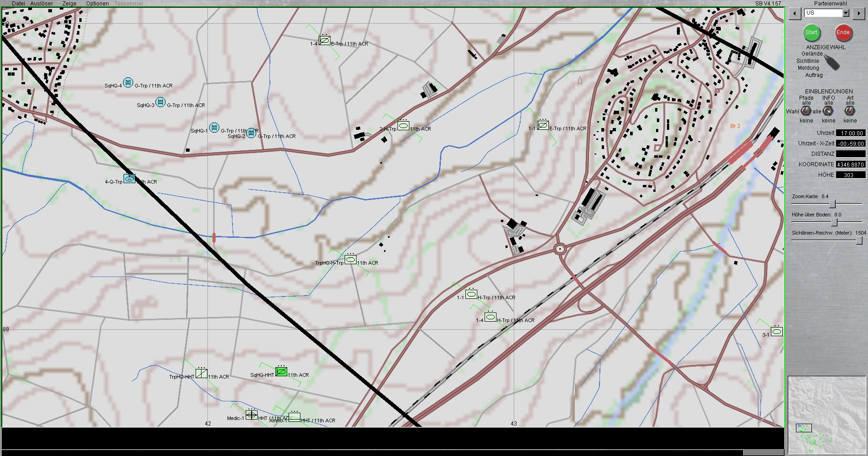Select the SqHQ-4 G-Trp unit symbol

tap(128, 82)
